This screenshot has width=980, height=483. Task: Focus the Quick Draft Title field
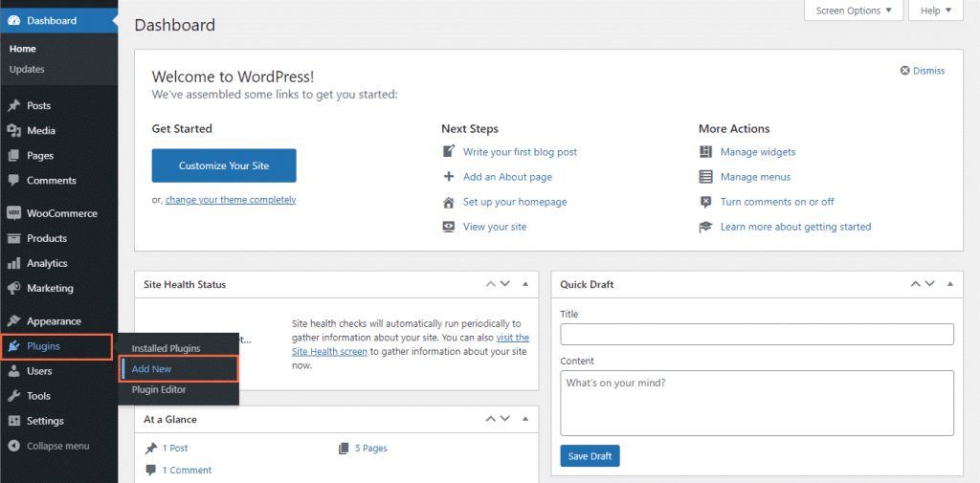pos(757,335)
